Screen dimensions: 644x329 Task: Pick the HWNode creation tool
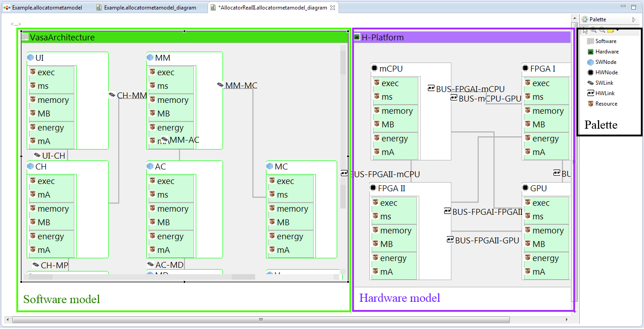[x=602, y=73]
